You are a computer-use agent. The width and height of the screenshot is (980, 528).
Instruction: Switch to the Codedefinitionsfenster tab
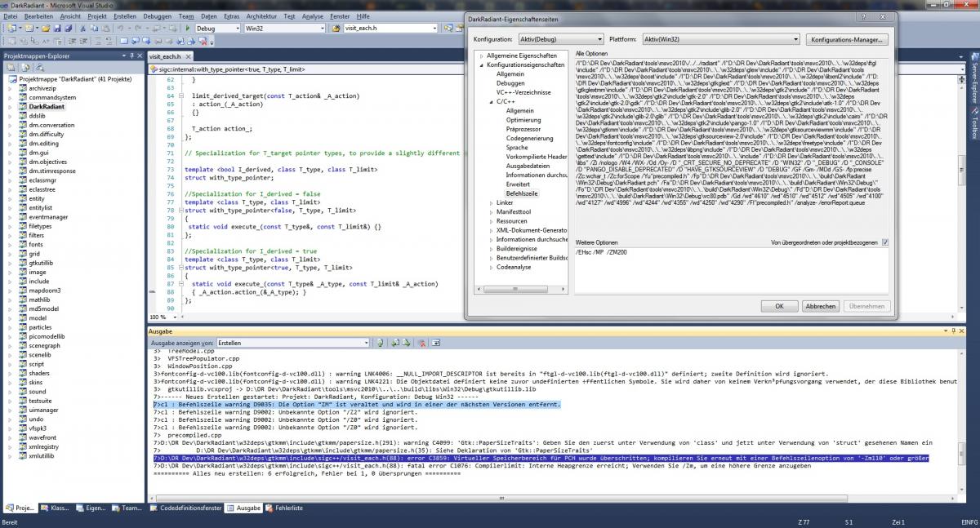pos(186,508)
